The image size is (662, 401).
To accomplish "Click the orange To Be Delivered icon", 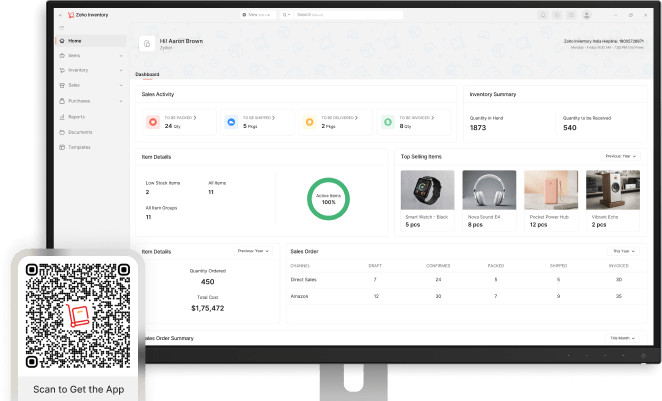I will [x=309, y=122].
